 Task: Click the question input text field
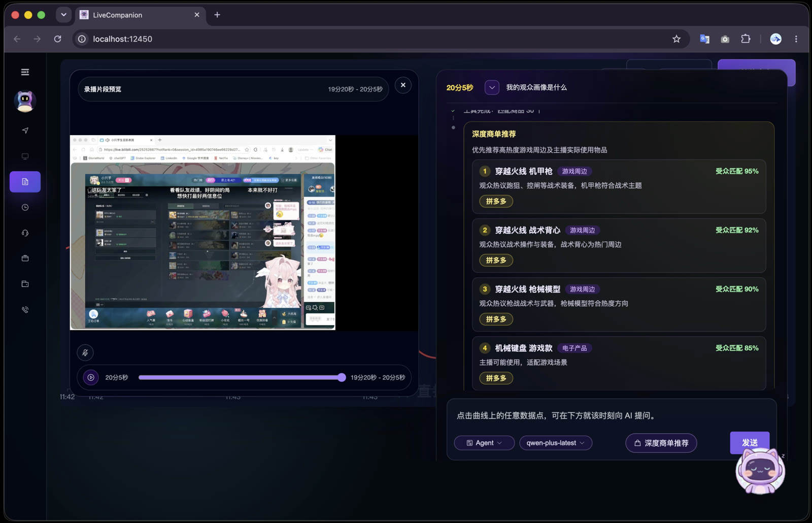pos(611,415)
